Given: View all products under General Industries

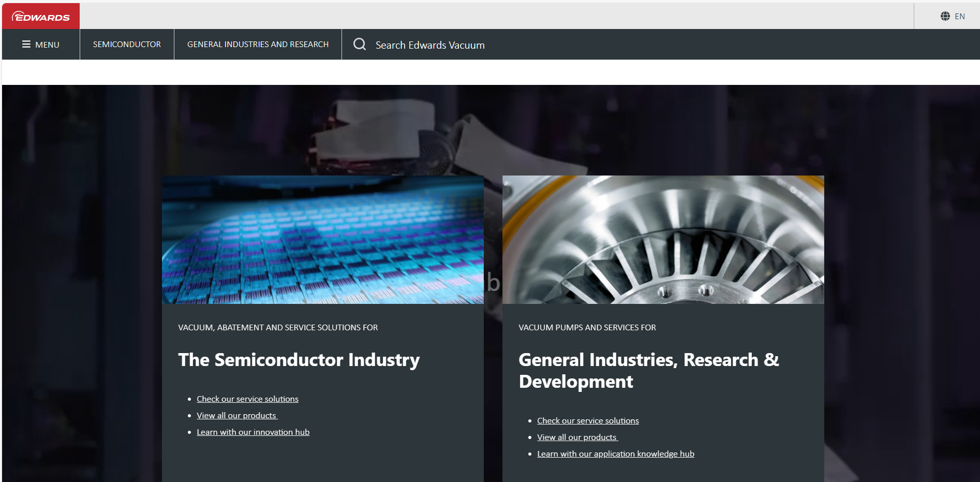Looking at the screenshot, I should pyautogui.click(x=577, y=437).
